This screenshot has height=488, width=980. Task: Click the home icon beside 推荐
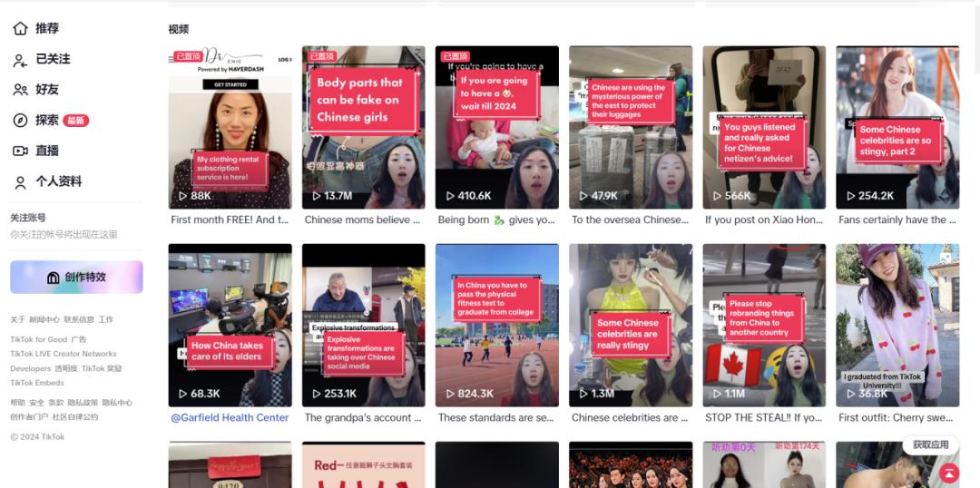coord(21,29)
